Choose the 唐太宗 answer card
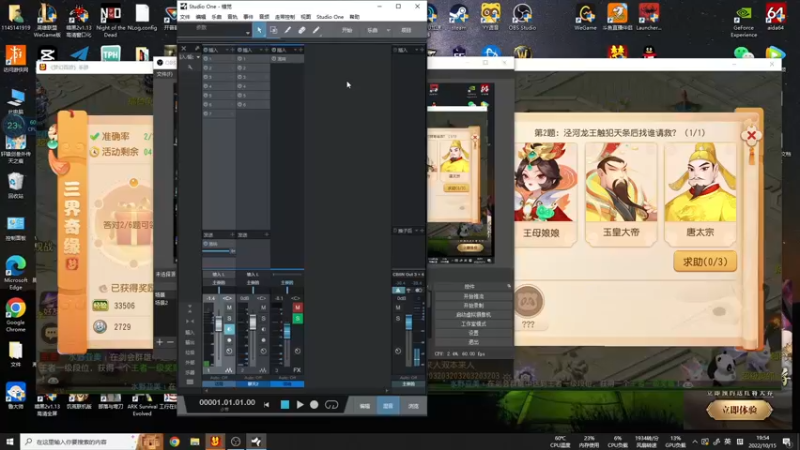Screen dimensions: 800x450 point(700,194)
